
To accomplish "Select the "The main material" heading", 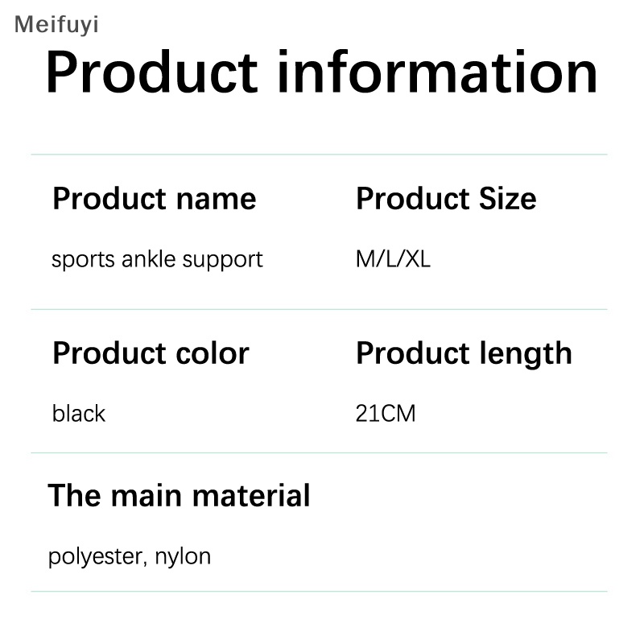I will (179, 495).
